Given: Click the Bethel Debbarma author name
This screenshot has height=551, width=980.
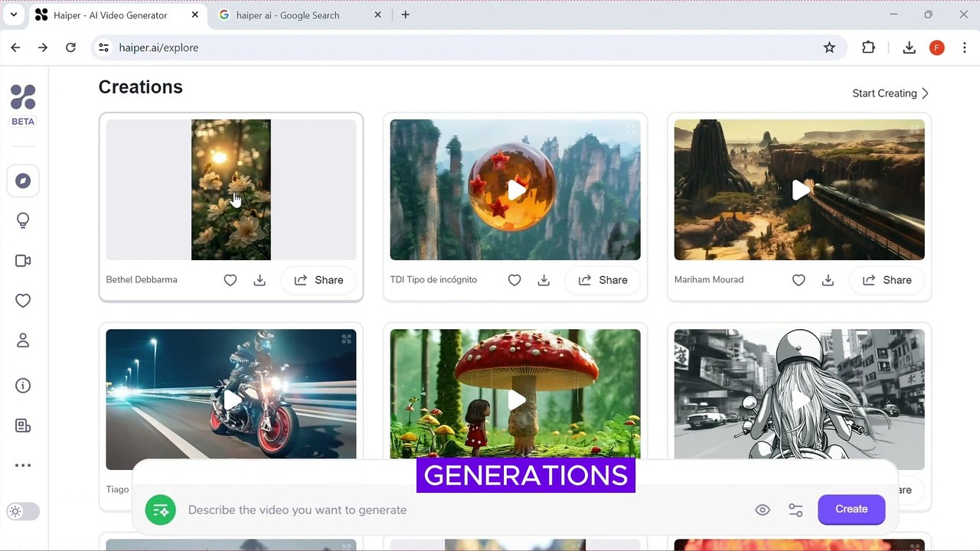Looking at the screenshot, I should coord(142,280).
